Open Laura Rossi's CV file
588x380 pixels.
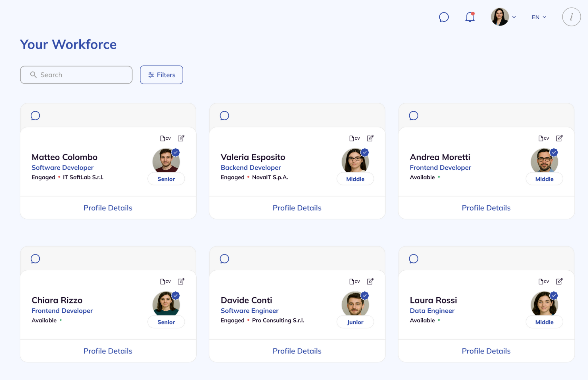[544, 281]
